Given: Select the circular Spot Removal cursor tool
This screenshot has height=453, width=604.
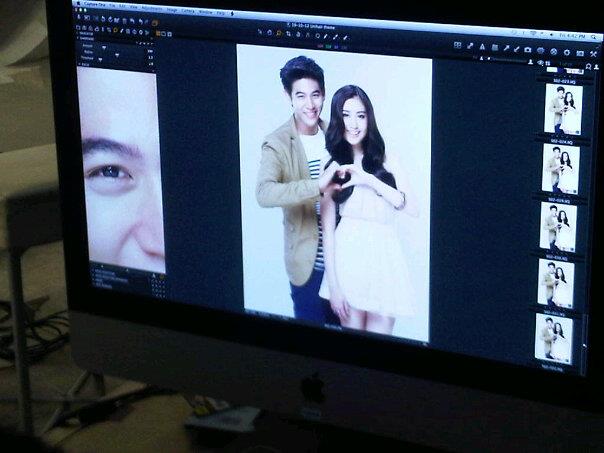Looking at the screenshot, I should tap(318, 36).
